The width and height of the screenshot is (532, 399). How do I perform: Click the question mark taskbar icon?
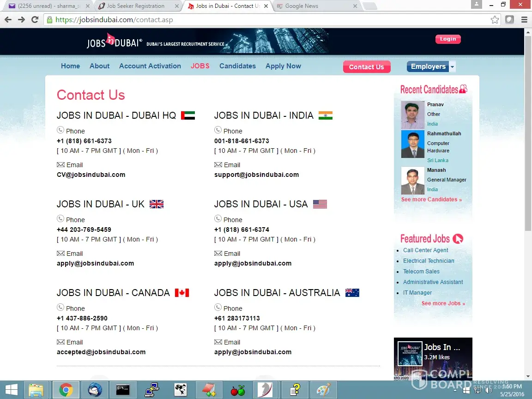click(x=295, y=390)
